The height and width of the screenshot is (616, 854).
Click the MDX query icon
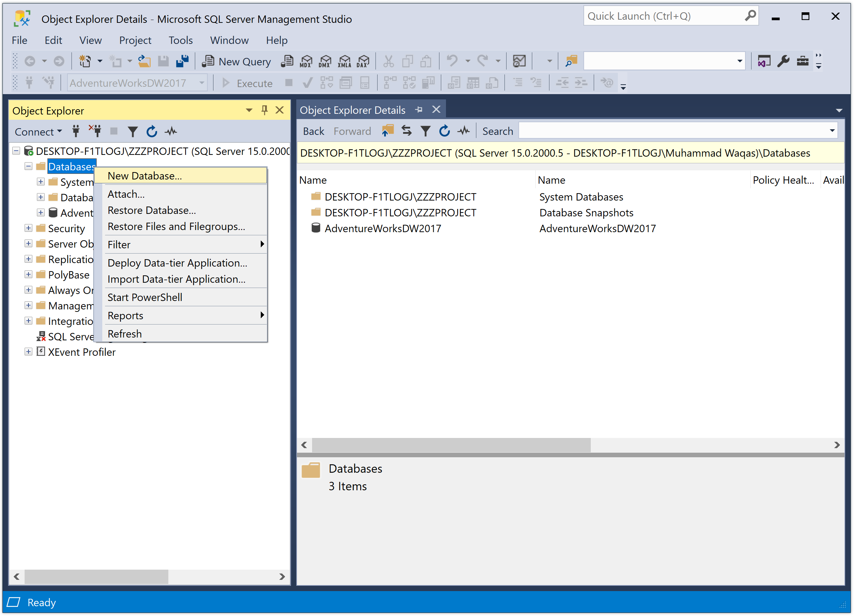pos(306,61)
